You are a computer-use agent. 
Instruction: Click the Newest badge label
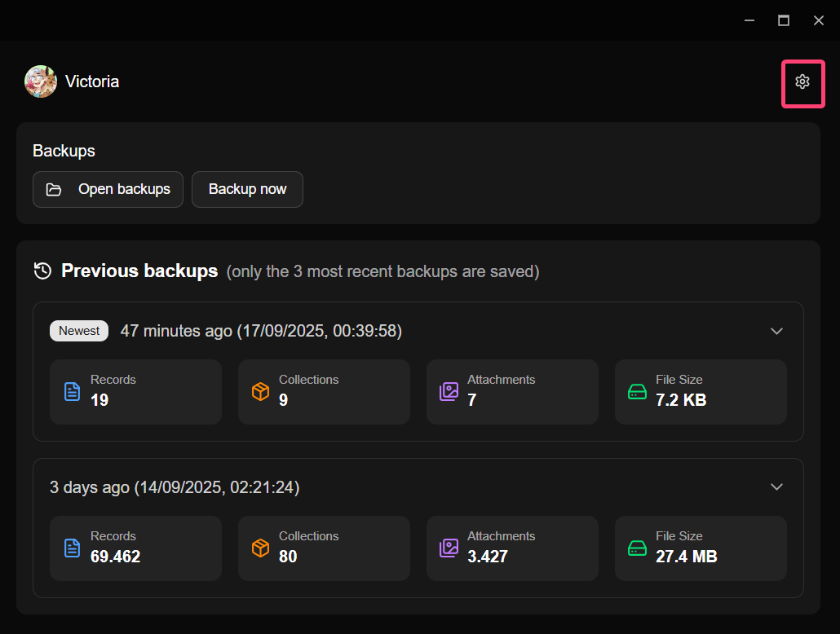[79, 331]
